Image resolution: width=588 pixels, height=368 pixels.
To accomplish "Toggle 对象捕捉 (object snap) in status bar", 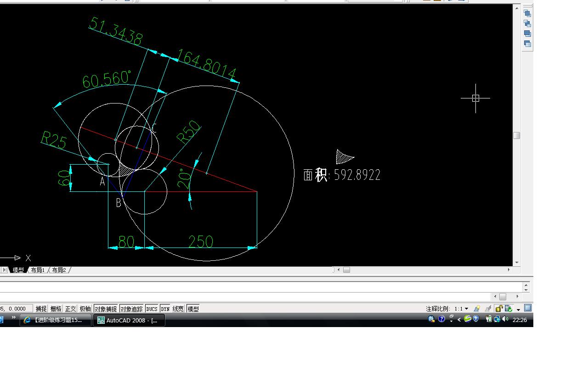I will pyautogui.click(x=106, y=309).
